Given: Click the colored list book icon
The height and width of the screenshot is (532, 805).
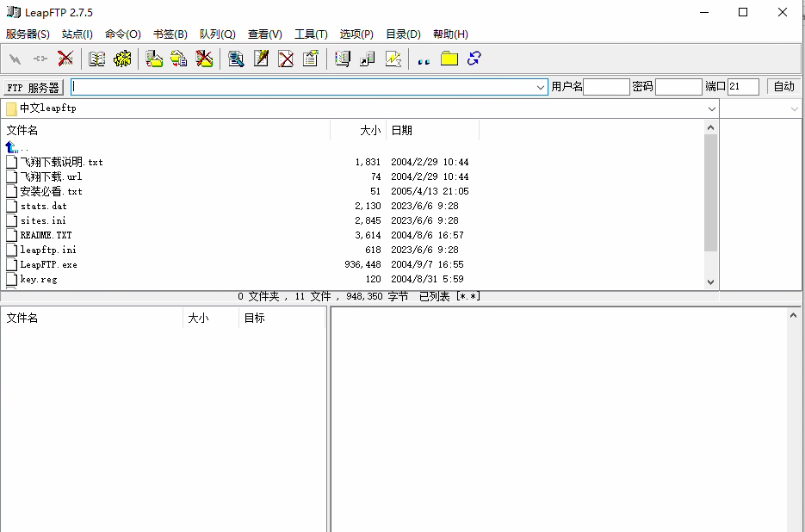Looking at the screenshot, I should click(x=342, y=59).
